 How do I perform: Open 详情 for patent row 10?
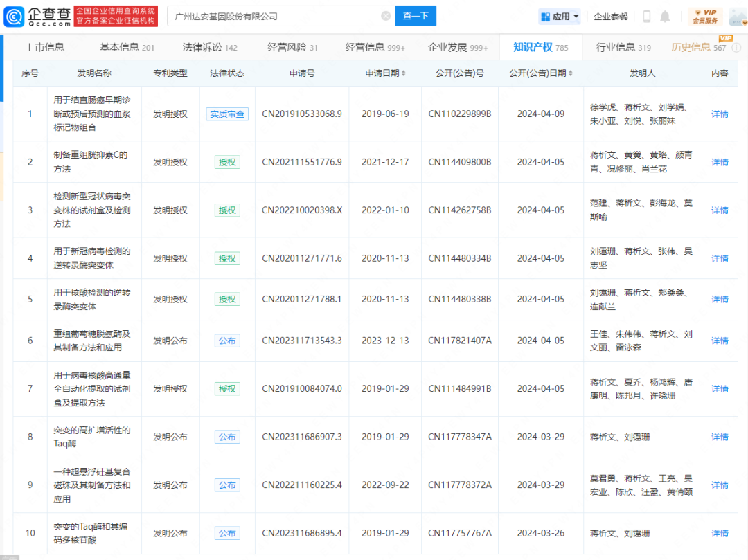[x=720, y=533]
